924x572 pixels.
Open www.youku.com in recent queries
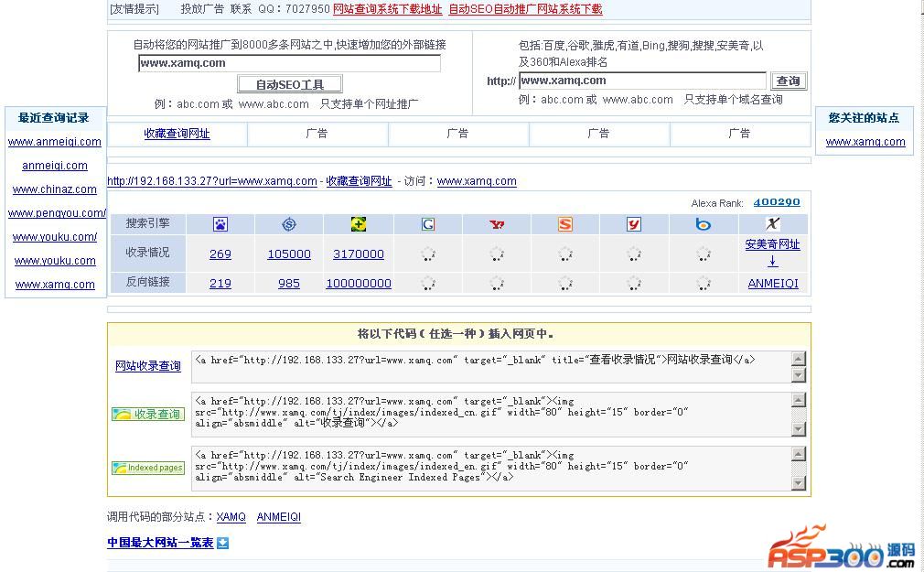[55, 261]
